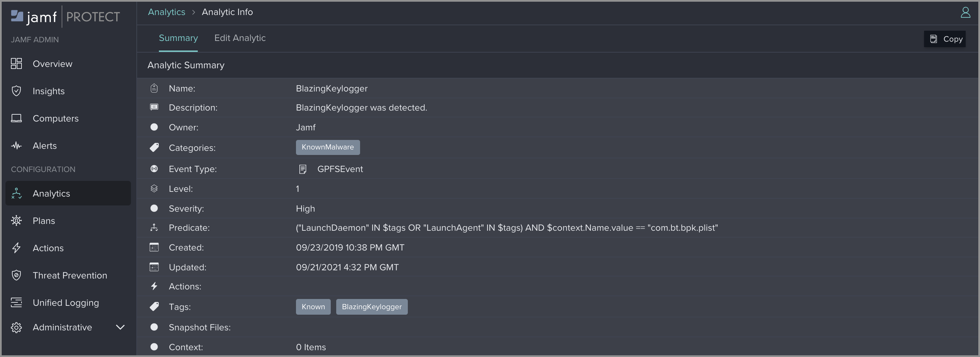Open the user account profile icon
The image size is (980, 357).
[965, 13]
